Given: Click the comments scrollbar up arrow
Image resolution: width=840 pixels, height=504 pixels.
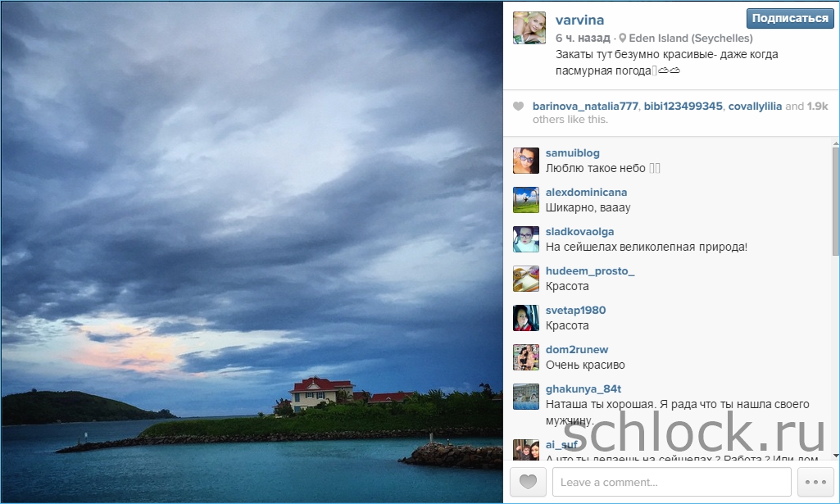Looking at the screenshot, I should point(836,144).
